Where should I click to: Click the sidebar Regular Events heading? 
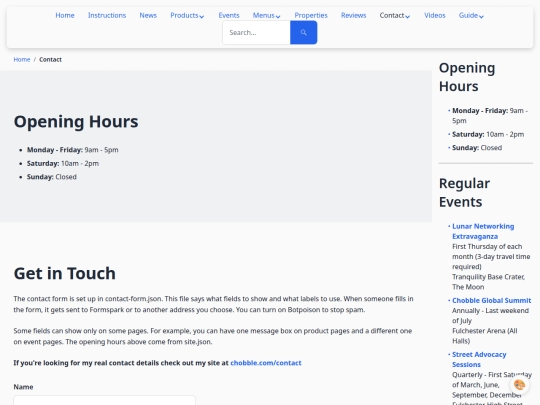[x=464, y=193]
